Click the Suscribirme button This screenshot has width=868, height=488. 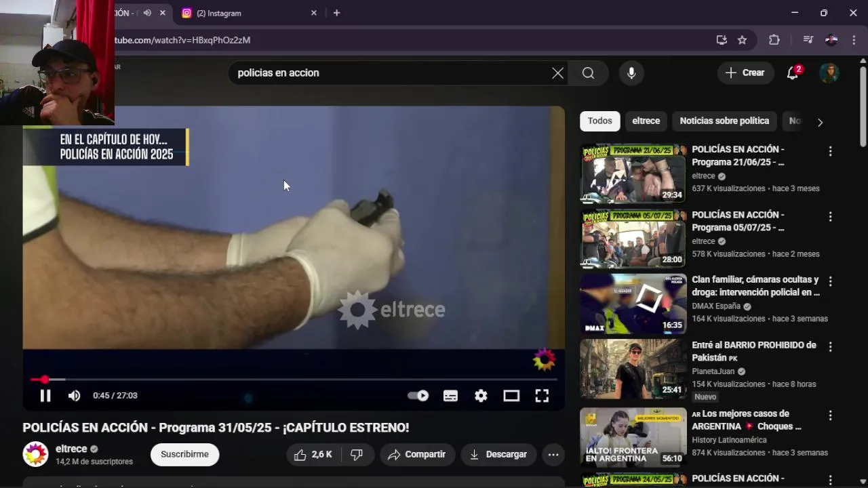point(184,455)
